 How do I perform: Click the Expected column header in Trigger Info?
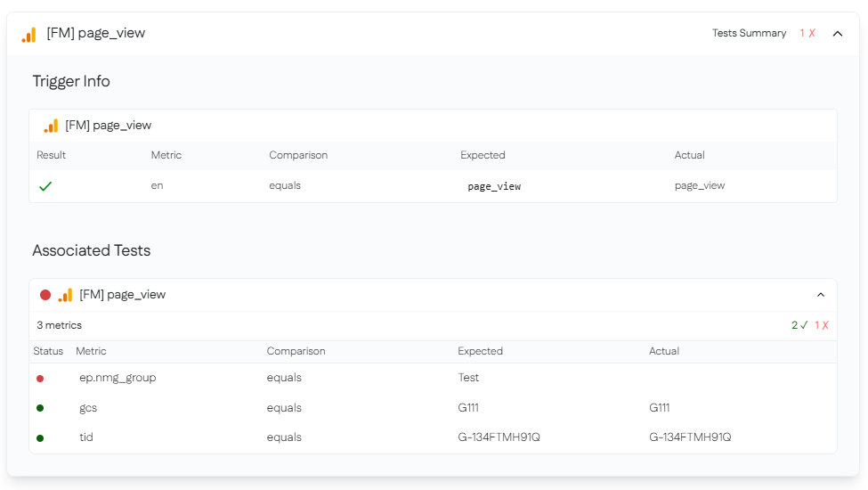[483, 155]
